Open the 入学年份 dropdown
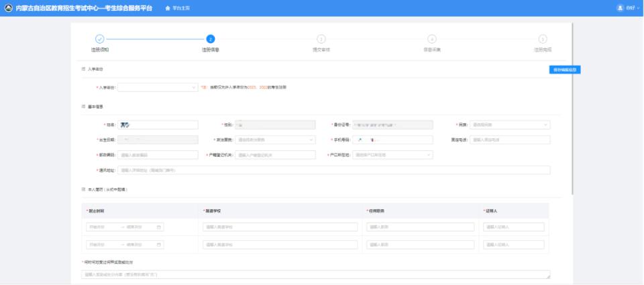This screenshot has width=644, height=285. click(158, 87)
